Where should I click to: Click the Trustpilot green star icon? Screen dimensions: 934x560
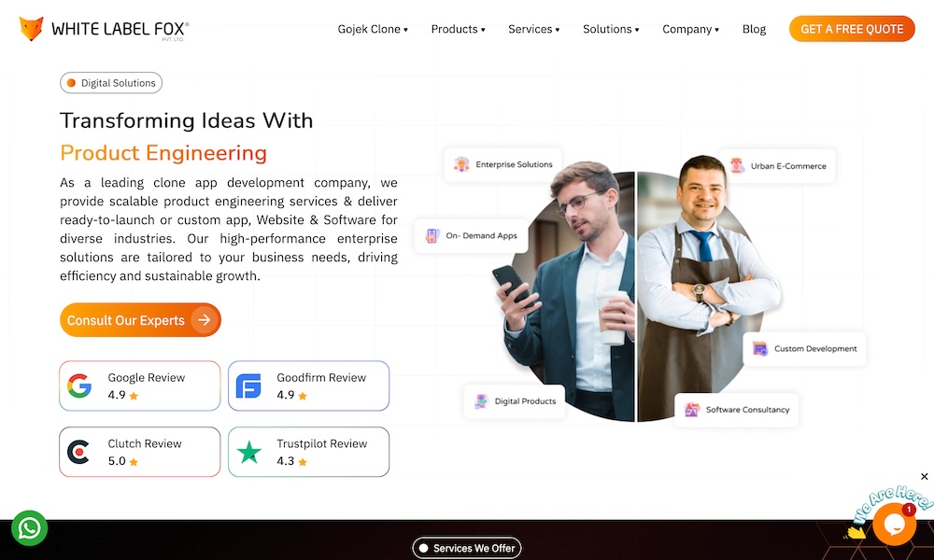[x=249, y=452]
